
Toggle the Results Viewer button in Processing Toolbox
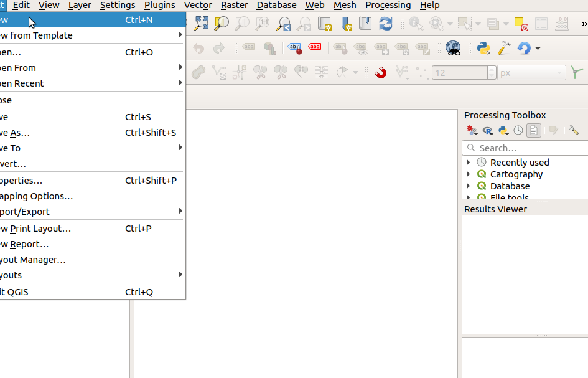click(533, 130)
